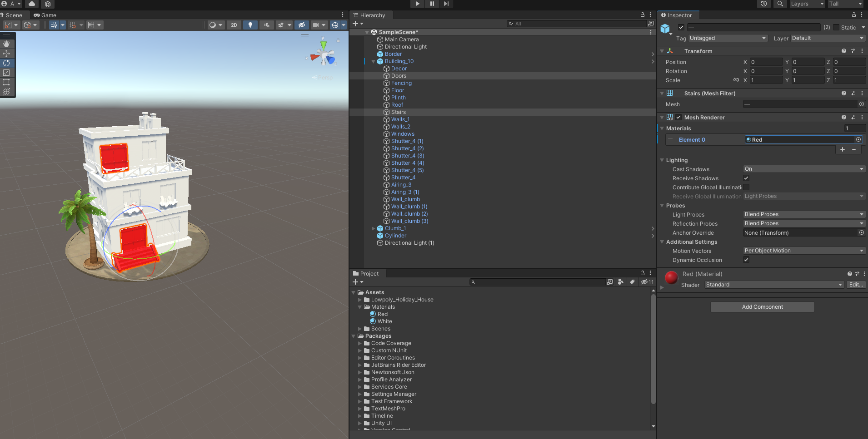Click the Gizmos toggle icon
Viewport: 868px width, 439px height.
click(x=335, y=25)
